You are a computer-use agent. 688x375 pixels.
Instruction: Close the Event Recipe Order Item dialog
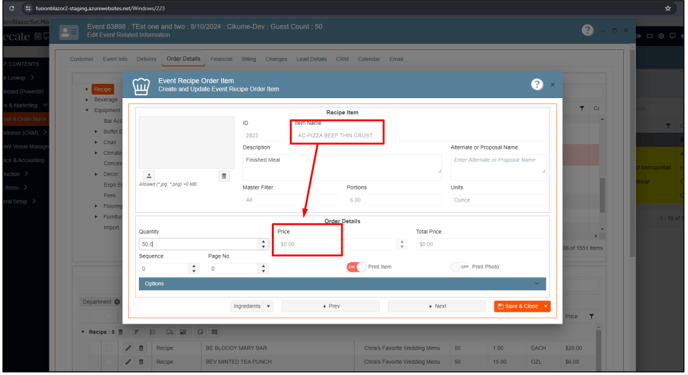(x=552, y=85)
